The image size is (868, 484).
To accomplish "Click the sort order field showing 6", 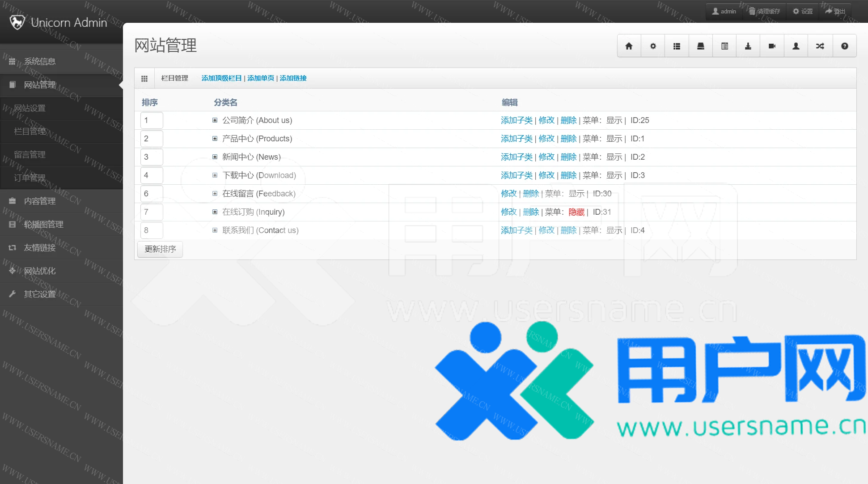I will pos(151,194).
